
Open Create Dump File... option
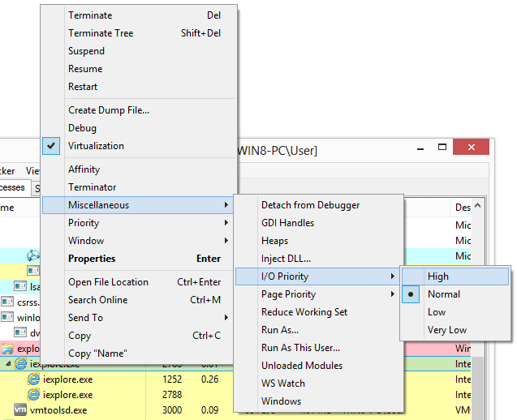138,110
